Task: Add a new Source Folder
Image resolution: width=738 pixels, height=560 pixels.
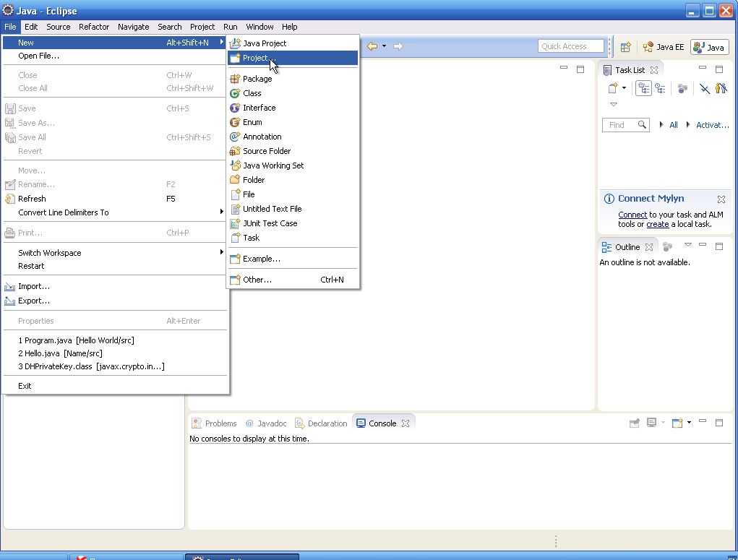Action: point(292,151)
